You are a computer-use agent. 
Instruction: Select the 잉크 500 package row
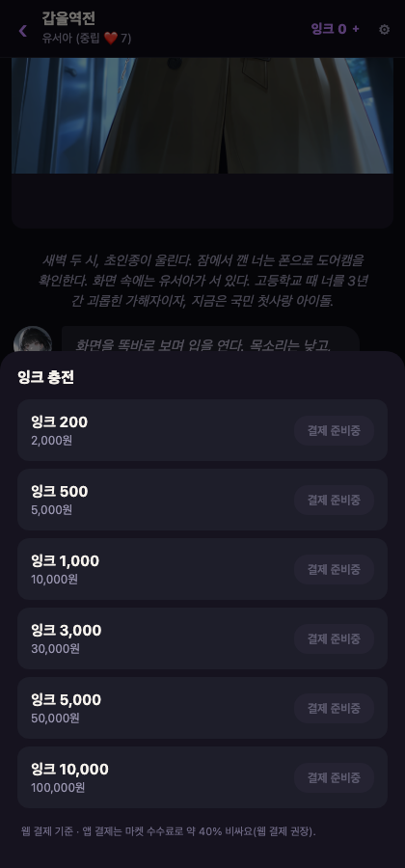click(x=202, y=500)
